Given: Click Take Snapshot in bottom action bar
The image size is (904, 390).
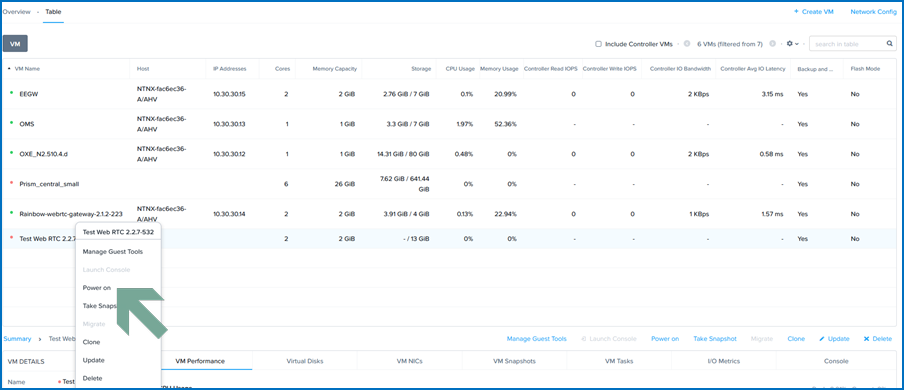Looking at the screenshot, I should pos(715,339).
